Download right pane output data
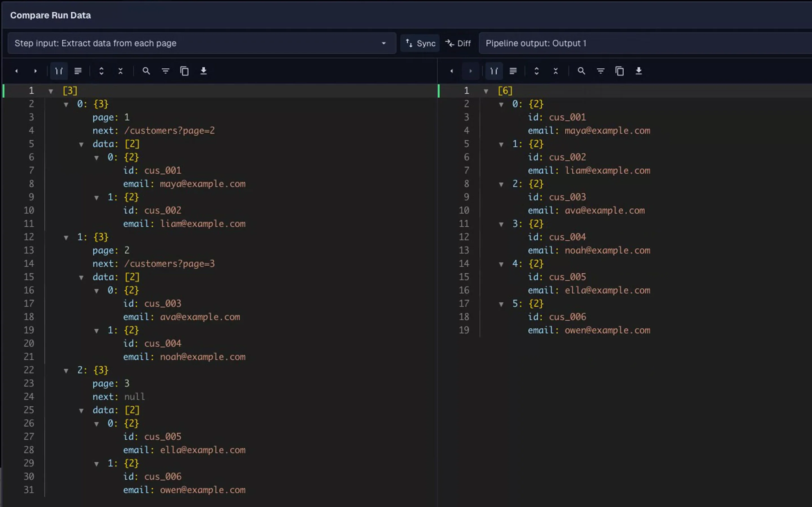Viewport: 812px width, 507px height. point(639,71)
